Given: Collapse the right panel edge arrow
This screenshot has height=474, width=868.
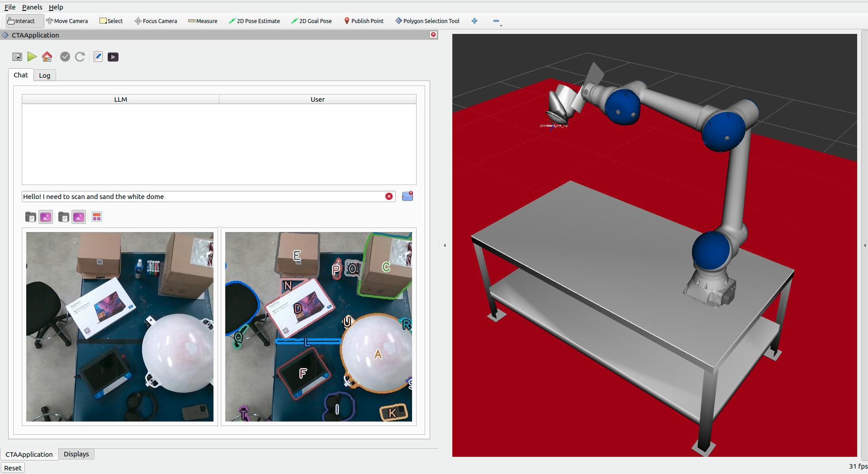Looking at the screenshot, I should pos(864,246).
